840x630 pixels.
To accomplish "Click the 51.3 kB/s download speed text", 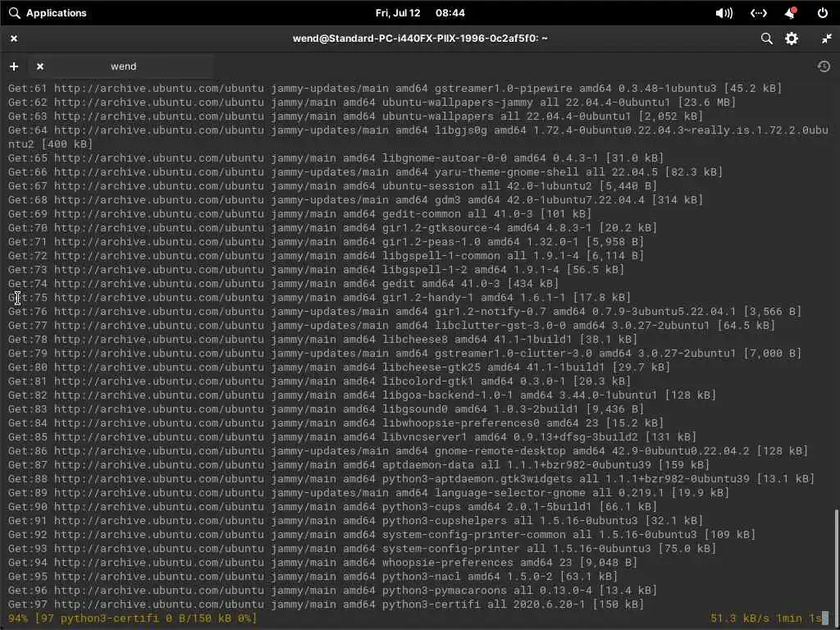I will coord(740,618).
